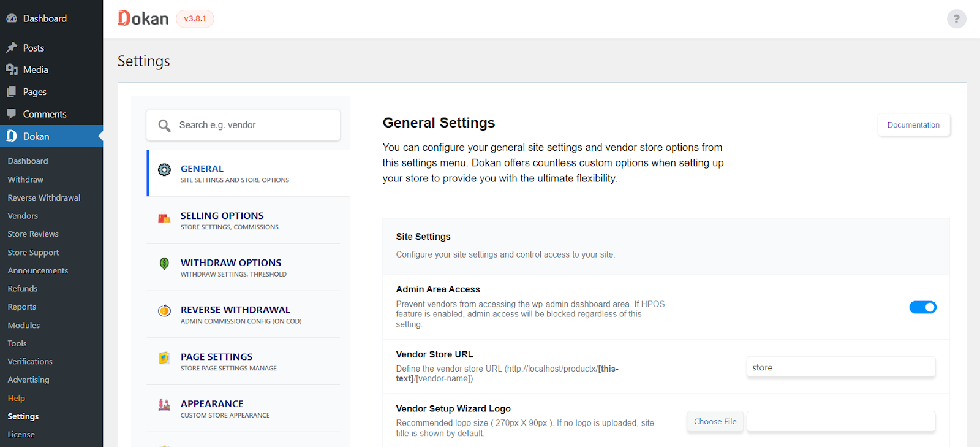Open Advertising submenu link
The width and height of the screenshot is (980, 447).
(28, 380)
